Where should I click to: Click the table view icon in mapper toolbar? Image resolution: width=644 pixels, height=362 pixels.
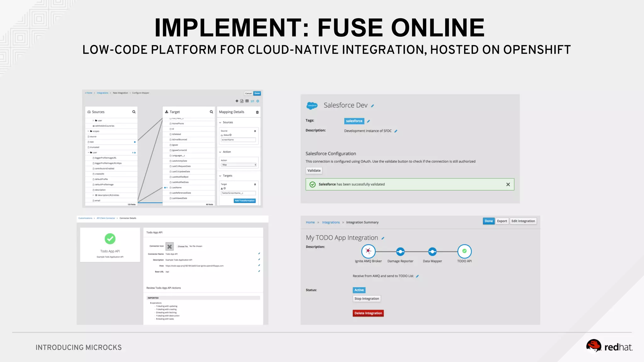click(247, 101)
